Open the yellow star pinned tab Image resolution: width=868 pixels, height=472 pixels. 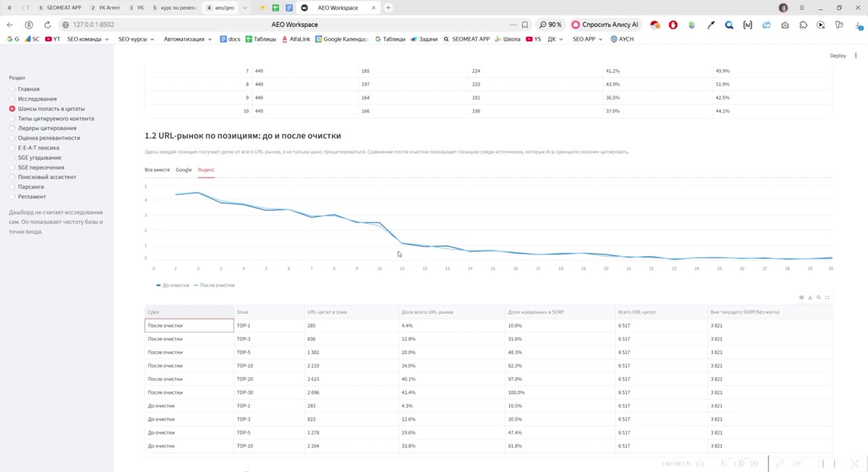(x=262, y=8)
